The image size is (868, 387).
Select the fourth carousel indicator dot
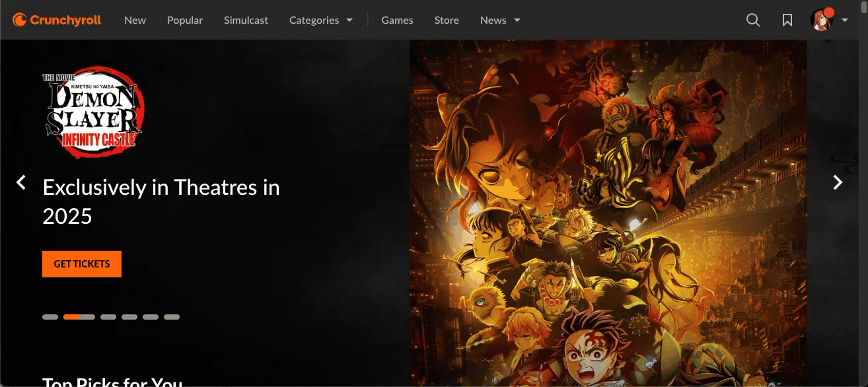(129, 317)
